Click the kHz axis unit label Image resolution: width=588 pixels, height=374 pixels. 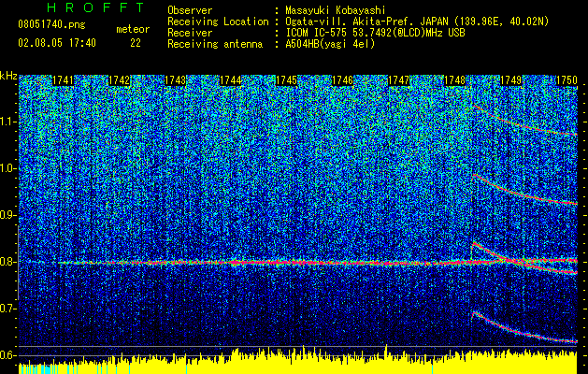tap(8, 76)
